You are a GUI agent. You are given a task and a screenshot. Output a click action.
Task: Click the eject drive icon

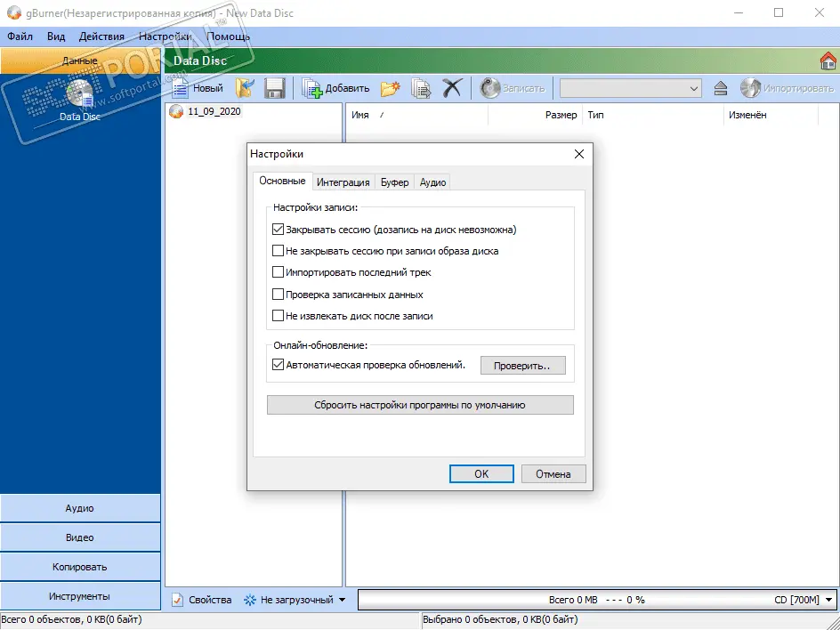722,88
